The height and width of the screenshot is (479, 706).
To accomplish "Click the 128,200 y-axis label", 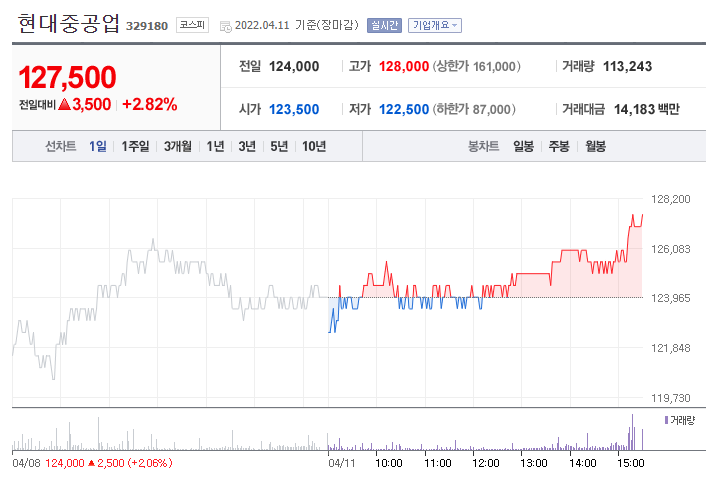I will pos(670,199).
